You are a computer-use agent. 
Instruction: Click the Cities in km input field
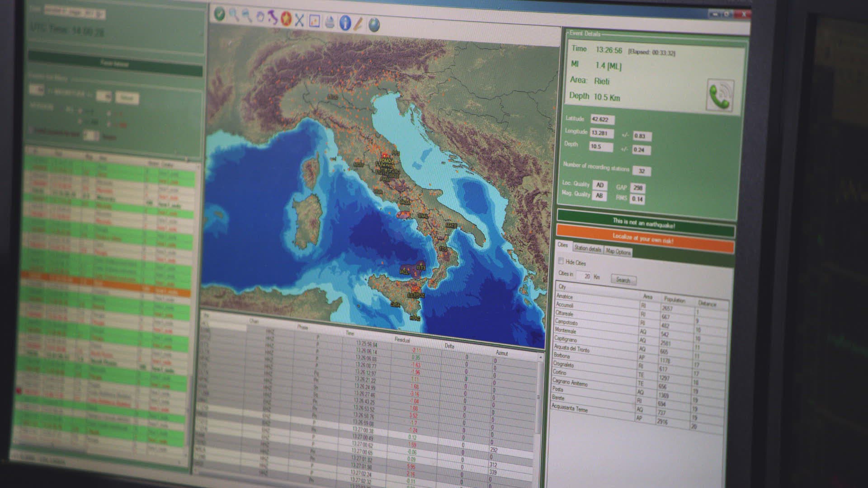coord(584,276)
